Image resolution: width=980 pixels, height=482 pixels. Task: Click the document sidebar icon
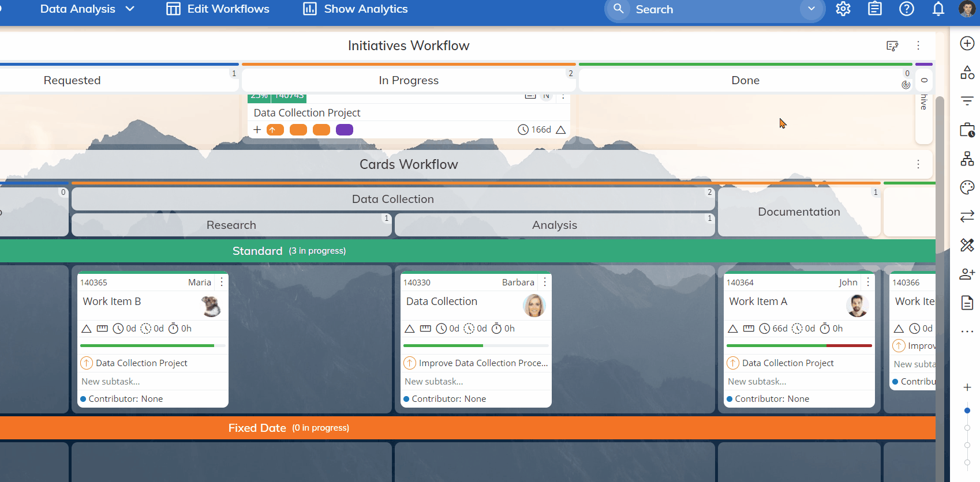(967, 303)
